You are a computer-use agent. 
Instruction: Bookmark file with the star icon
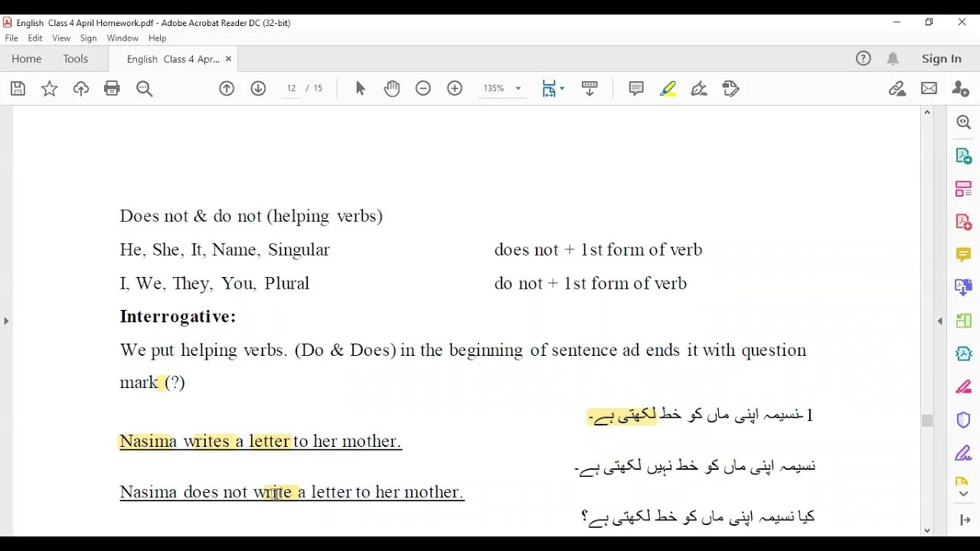click(49, 89)
